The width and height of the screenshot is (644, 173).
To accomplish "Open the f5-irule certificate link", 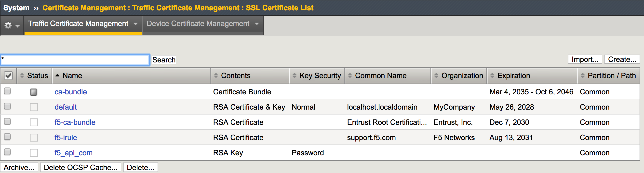I will pyautogui.click(x=66, y=138).
